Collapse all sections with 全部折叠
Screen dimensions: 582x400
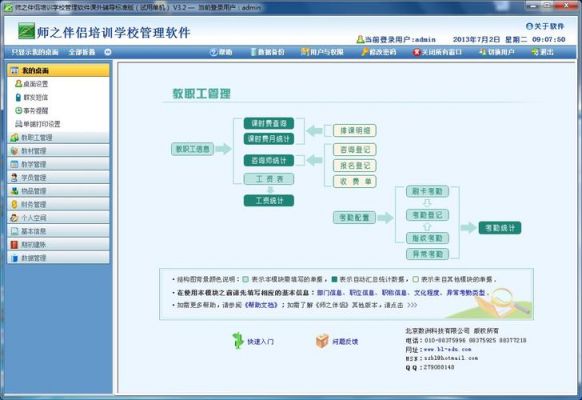point(82,52)
